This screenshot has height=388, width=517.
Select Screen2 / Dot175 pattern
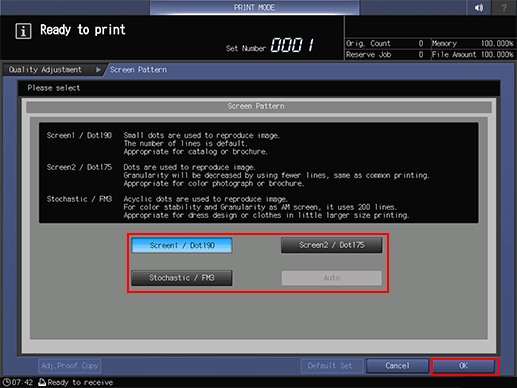pyautogui.click(x=332, y=245)
